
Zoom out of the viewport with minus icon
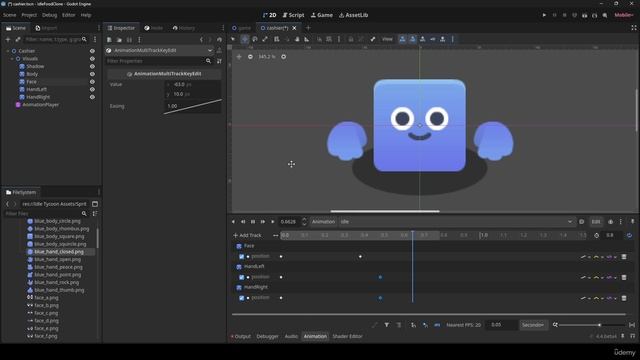point(250,57)
